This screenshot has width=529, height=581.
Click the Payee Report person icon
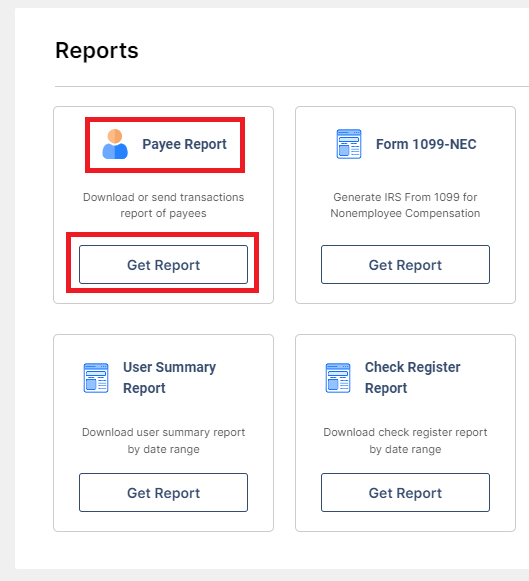point(115,144)
